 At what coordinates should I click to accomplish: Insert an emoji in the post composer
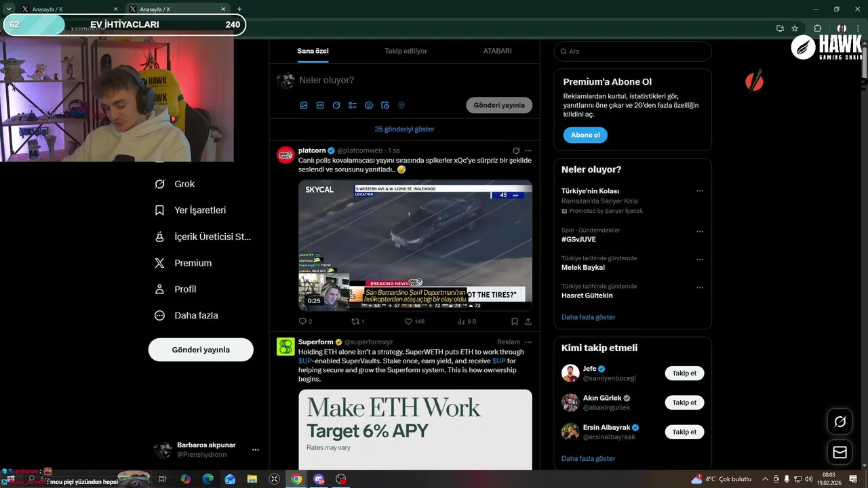369,106
